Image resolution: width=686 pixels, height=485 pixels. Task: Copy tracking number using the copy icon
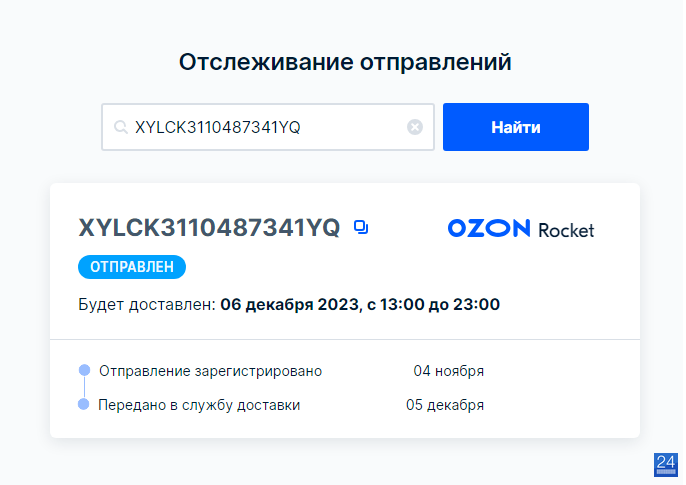361,227
